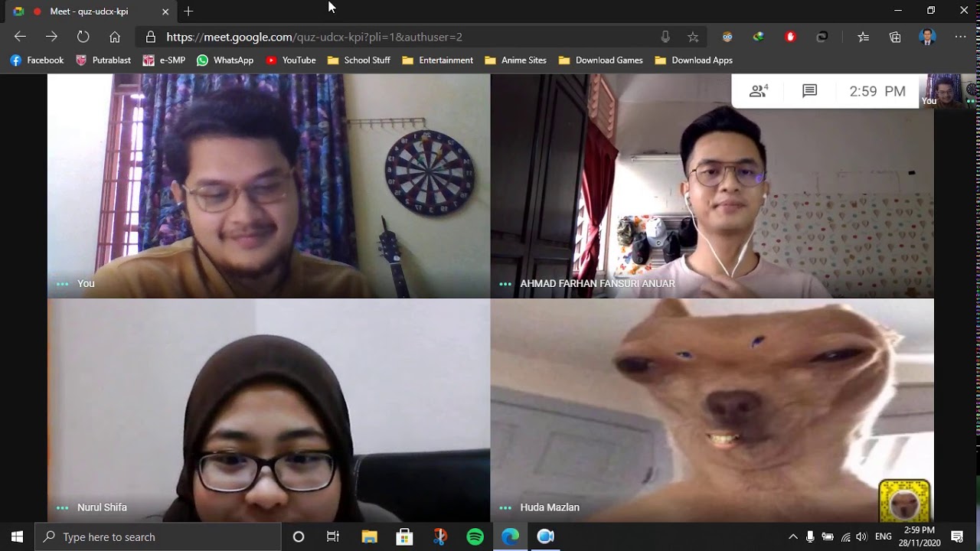980x551 pixels.
Task: Open the WhatsApp bookmark
Action: (x=225, y=60)
